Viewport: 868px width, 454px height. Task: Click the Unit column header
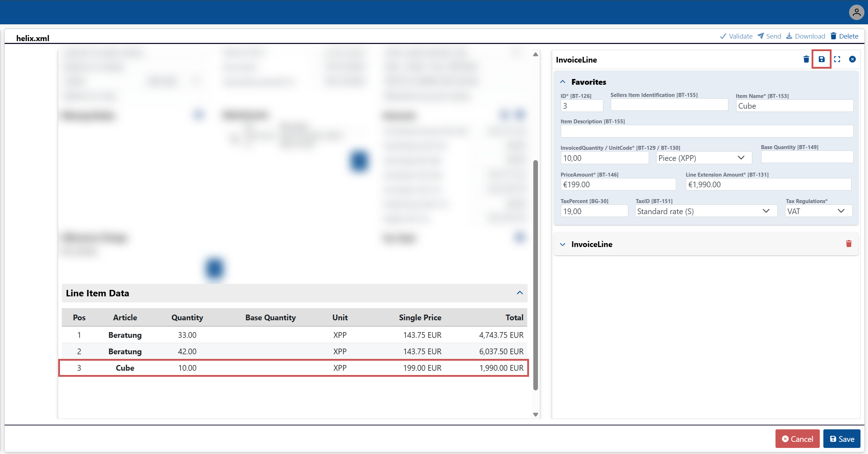pos(340,317)
